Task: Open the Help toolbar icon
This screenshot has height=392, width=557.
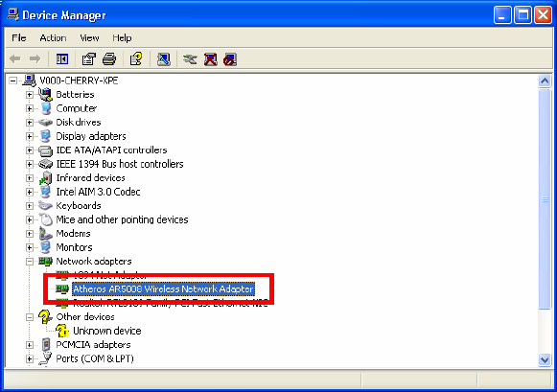Action: tap(136, 58)
